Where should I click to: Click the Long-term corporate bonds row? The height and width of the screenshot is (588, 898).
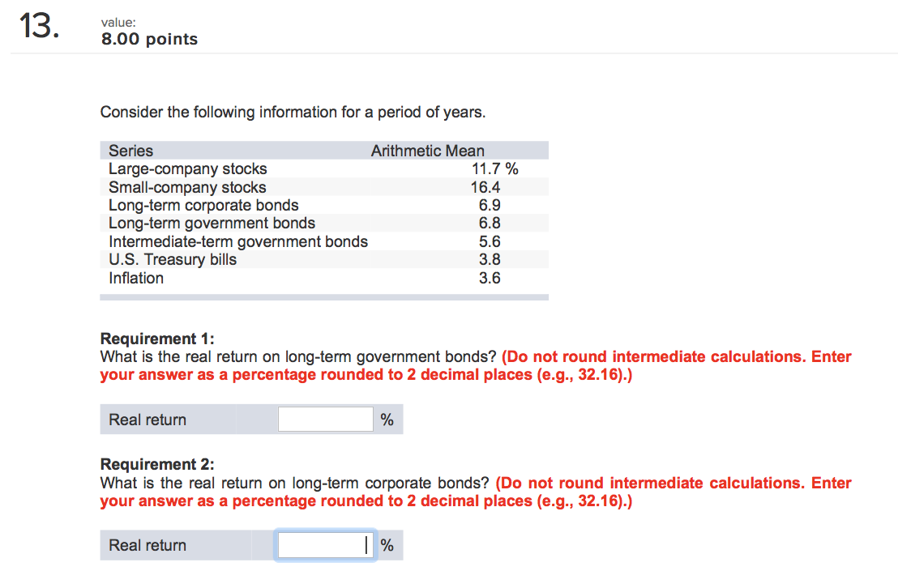click(203, 205)
